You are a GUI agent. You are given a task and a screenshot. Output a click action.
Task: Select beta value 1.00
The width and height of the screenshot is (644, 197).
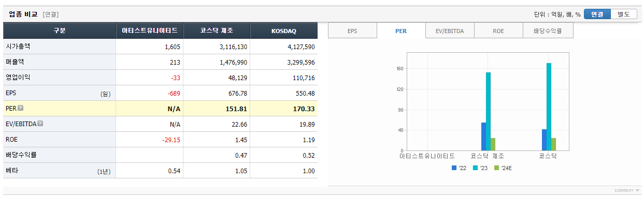click(309, 171)
